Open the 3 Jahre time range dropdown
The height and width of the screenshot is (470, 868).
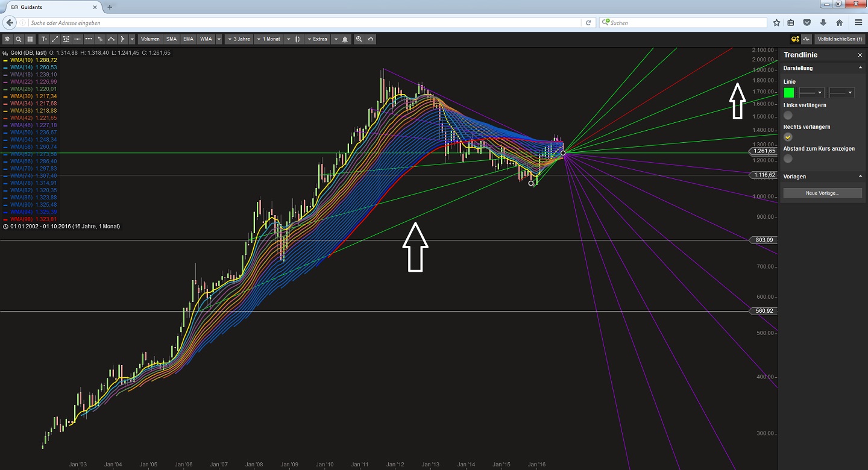point(239,39)
